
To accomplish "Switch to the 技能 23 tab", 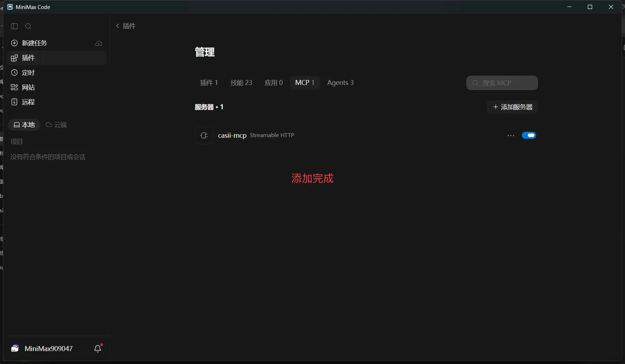I will [241, 83].
